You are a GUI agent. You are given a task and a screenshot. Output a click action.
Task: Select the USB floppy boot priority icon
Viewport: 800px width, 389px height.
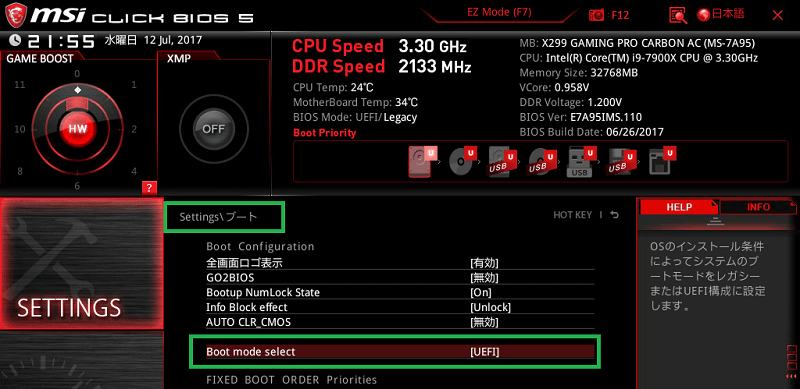[621, 161]
